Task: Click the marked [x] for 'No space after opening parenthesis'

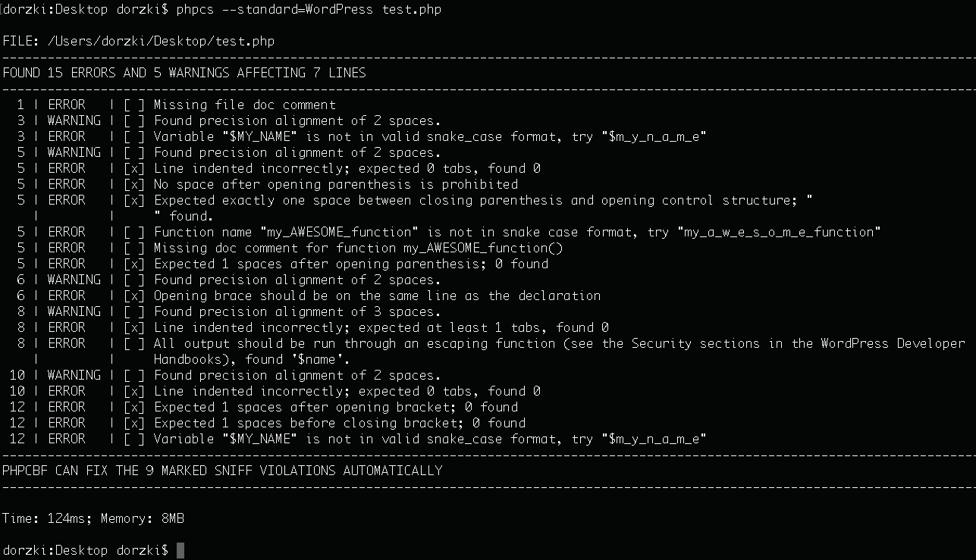Action: 134,184
